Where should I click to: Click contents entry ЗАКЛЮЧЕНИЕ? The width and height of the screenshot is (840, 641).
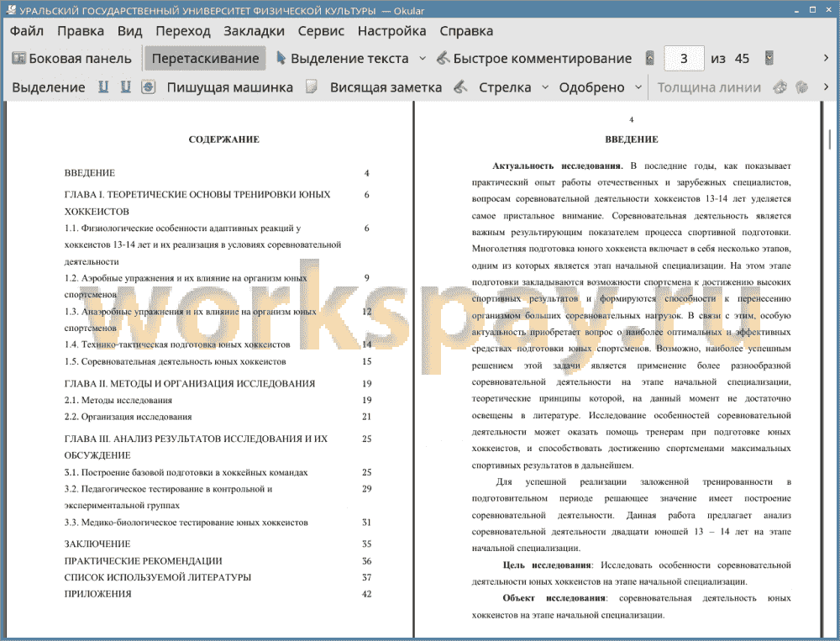[x=97, y=544]
